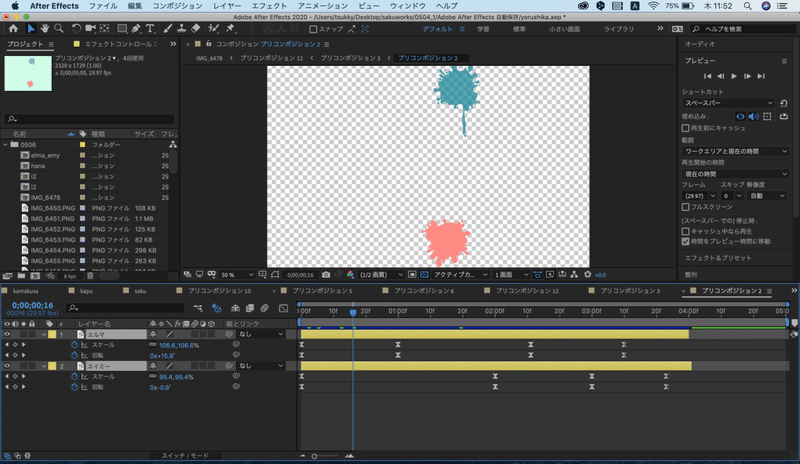
Task: Toggle the Draft 3D icon in the timeline
Action: tap(216, 308)
